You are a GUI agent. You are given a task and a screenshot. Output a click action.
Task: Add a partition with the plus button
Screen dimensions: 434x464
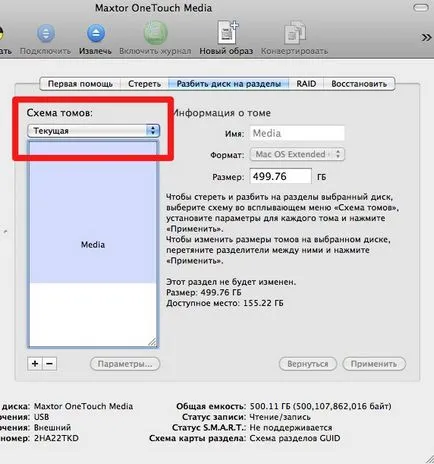pyautogui.click(x=35, y=363)
